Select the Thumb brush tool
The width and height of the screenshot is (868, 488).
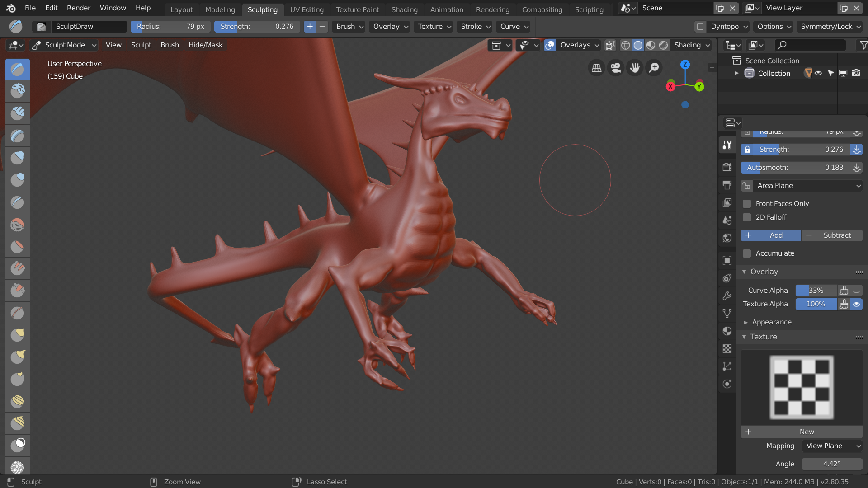[x=18, y=379]
